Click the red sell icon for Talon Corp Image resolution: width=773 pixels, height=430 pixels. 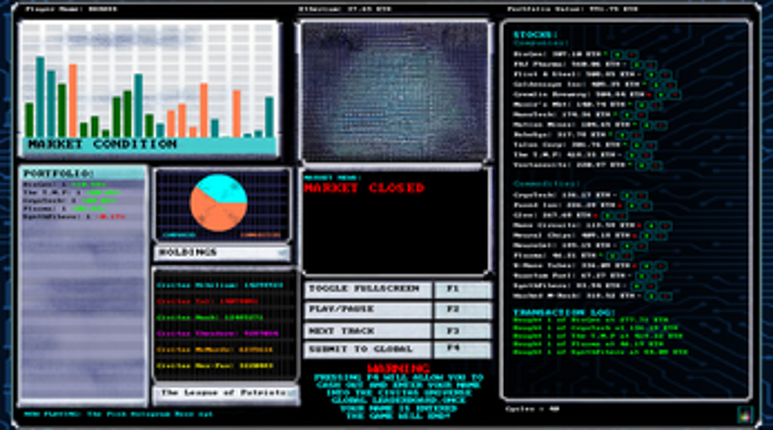tap(651, 145)
